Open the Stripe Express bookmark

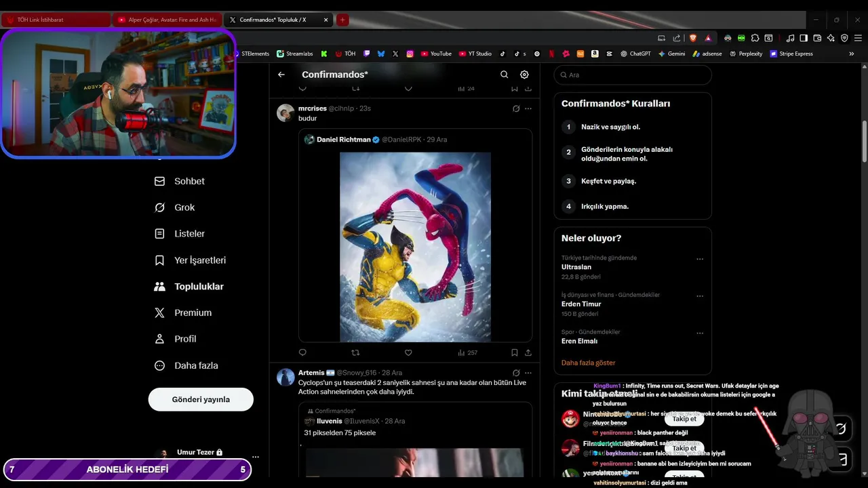click(791, 54)
